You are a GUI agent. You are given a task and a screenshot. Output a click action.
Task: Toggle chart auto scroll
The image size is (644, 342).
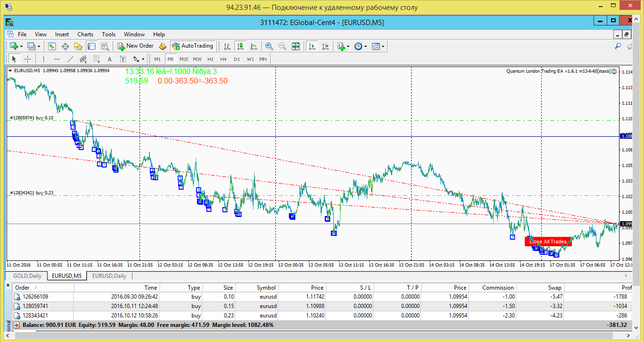pos(312,46)
